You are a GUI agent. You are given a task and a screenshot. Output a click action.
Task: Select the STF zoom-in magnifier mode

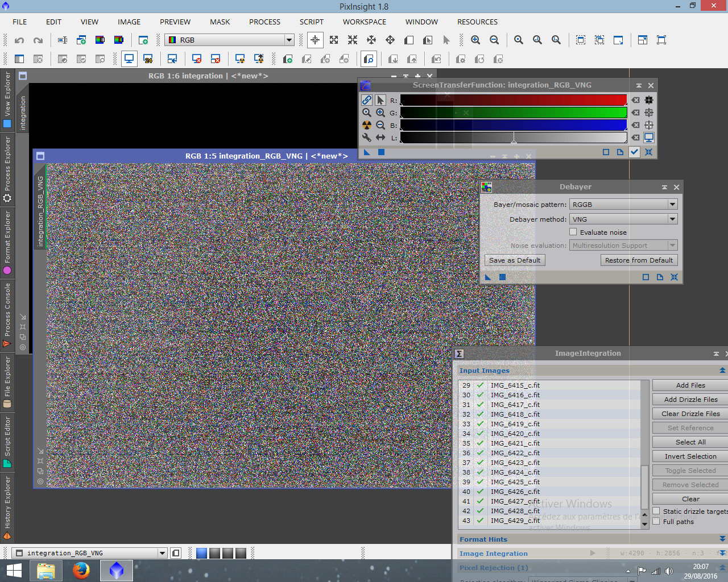(x=380, y=113)
